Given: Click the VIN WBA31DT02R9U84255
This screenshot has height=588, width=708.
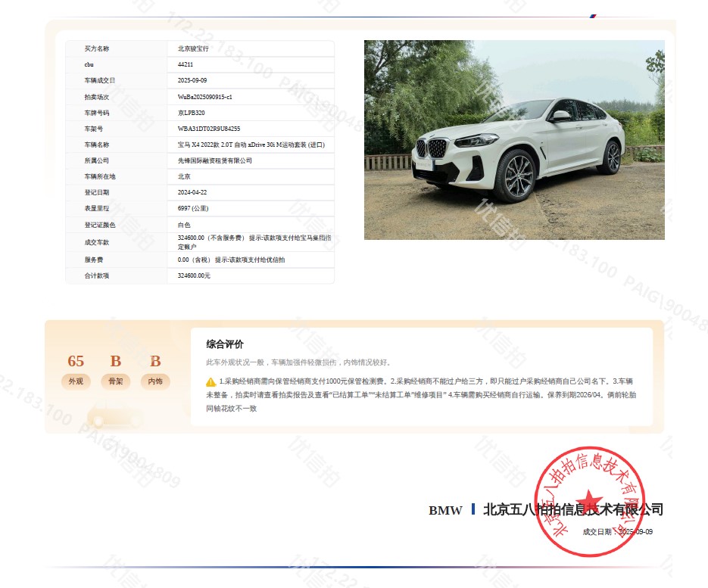Looking at the screenshot, I should tap(209, 129).
